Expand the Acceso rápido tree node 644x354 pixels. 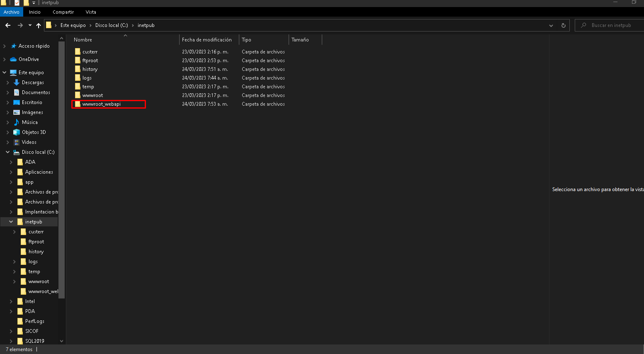coord(5,46)
